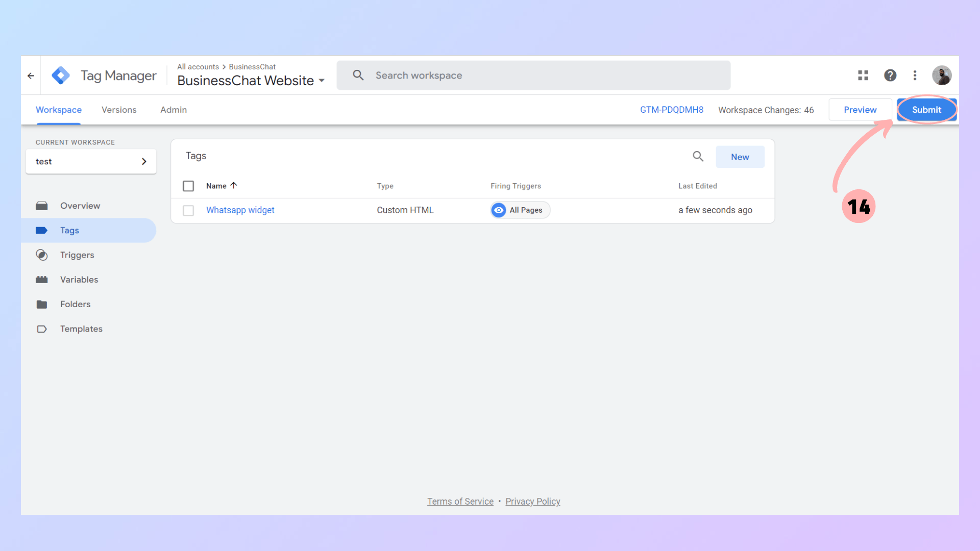Click the Tags panel search magnifier
This screenshot has width=980, height=551.
tap(698, 156)
